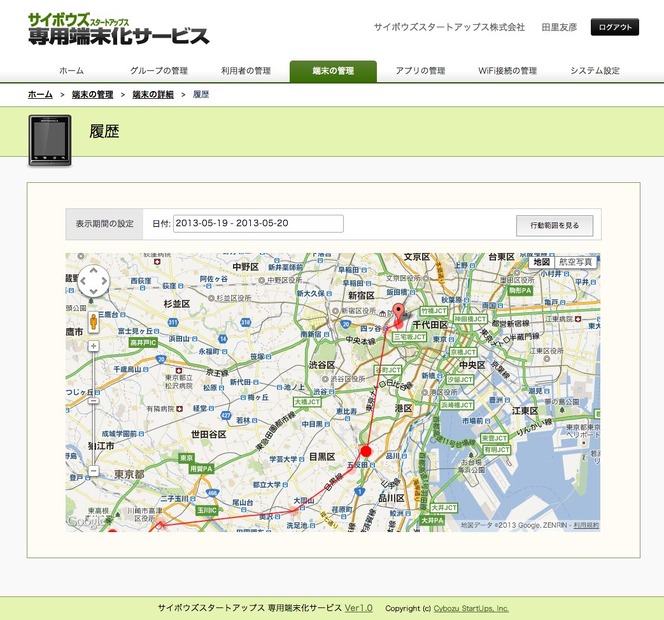Click the 世田谷区 label on the map
The width and height of the screenshot is (664, 620).
click(208, 434)
